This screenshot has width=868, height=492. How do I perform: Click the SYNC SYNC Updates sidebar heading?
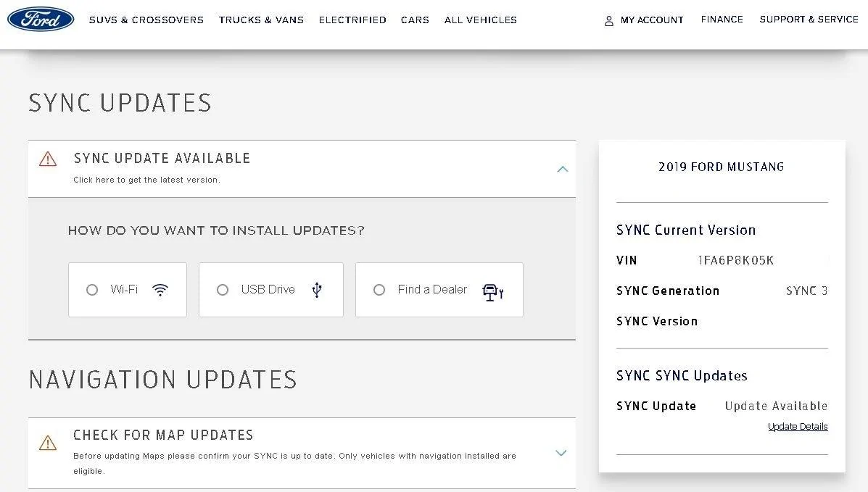pos(682,376)
